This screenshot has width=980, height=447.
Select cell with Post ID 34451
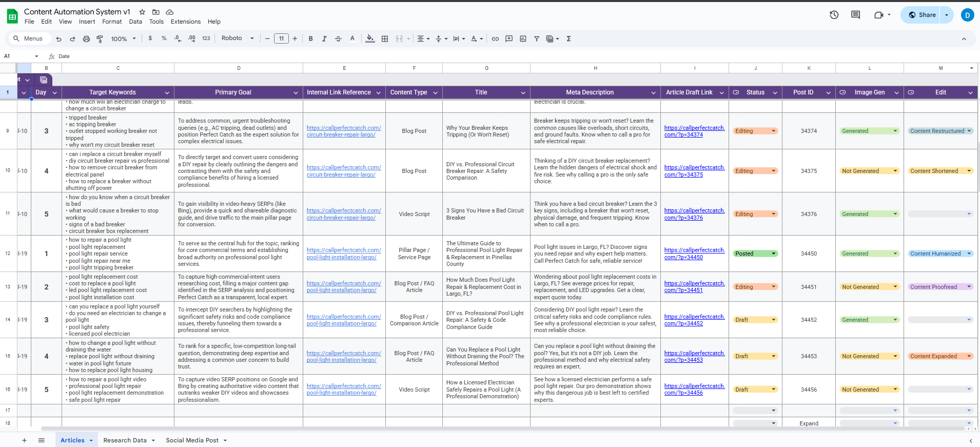(809, 287)
